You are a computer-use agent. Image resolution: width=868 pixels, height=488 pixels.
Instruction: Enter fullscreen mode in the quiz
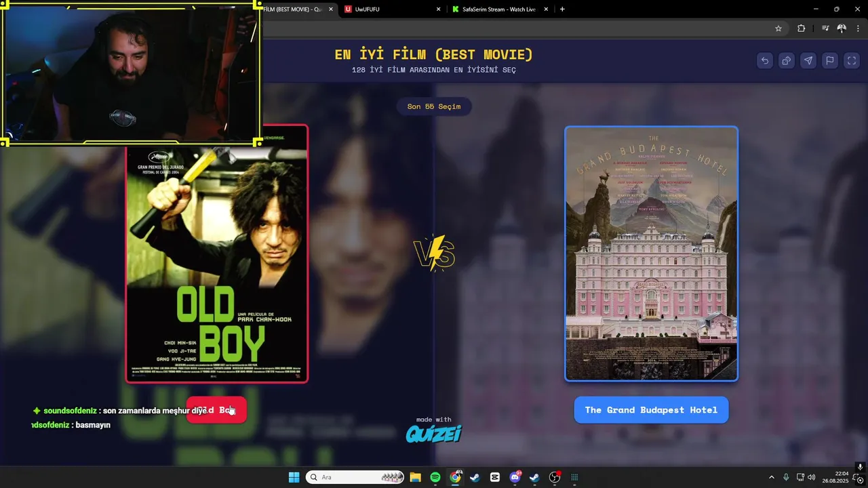pyautogui.click(x=852, y=60)
